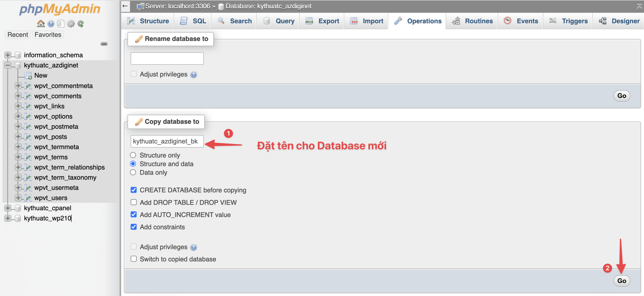Expand the wpvt_posts table node

tap(18, 137)
